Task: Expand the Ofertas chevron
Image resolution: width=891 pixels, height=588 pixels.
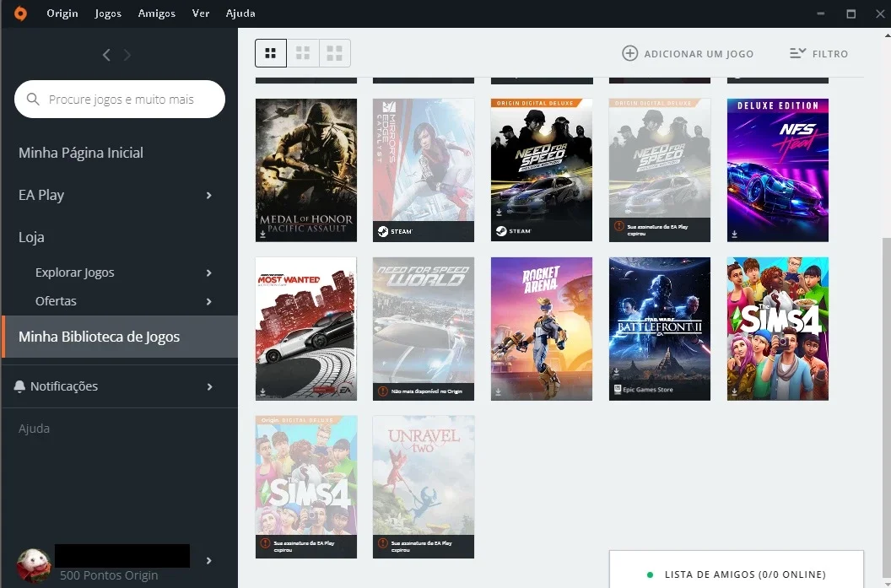Action: (209, 302)
